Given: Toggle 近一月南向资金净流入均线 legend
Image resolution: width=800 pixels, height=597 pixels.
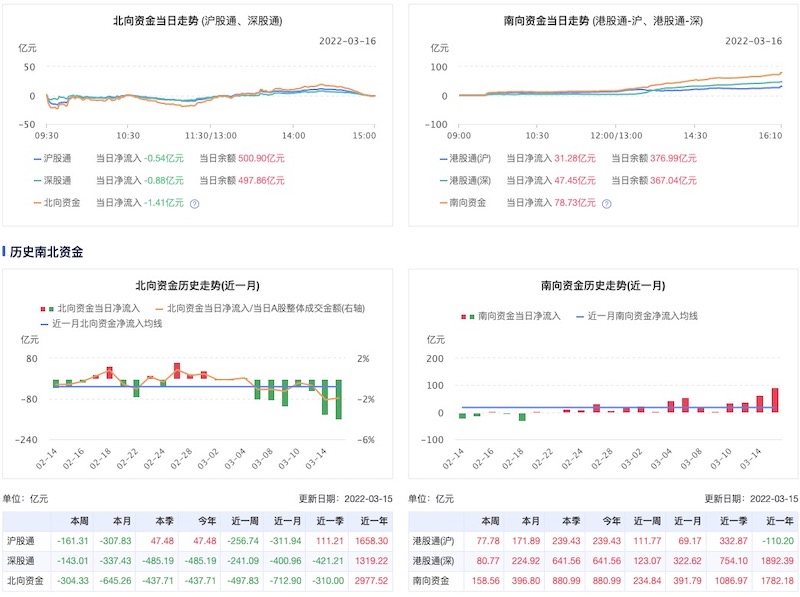Looking at the screenshot, I should [x=637, y=316].
